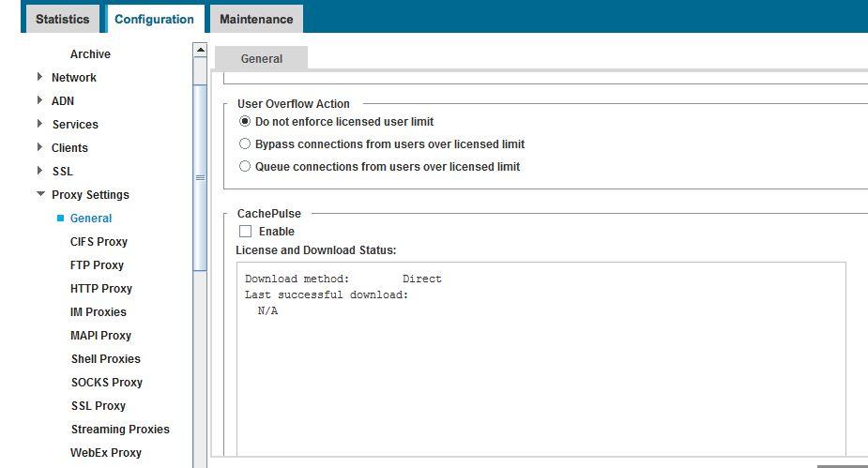Open FTP Proxy settings
Screen dimensions: 868x468
[x=97, y=265]
